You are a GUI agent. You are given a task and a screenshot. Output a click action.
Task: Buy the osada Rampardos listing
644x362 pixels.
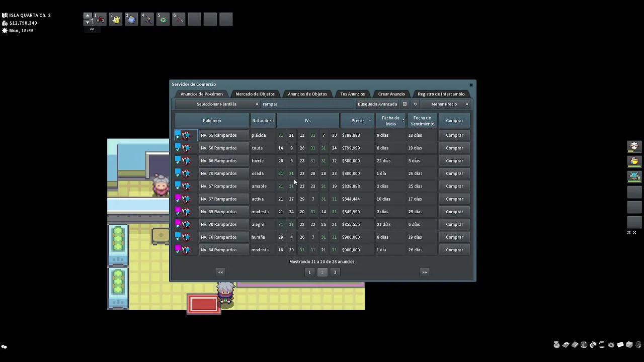(x=454, y=173)
